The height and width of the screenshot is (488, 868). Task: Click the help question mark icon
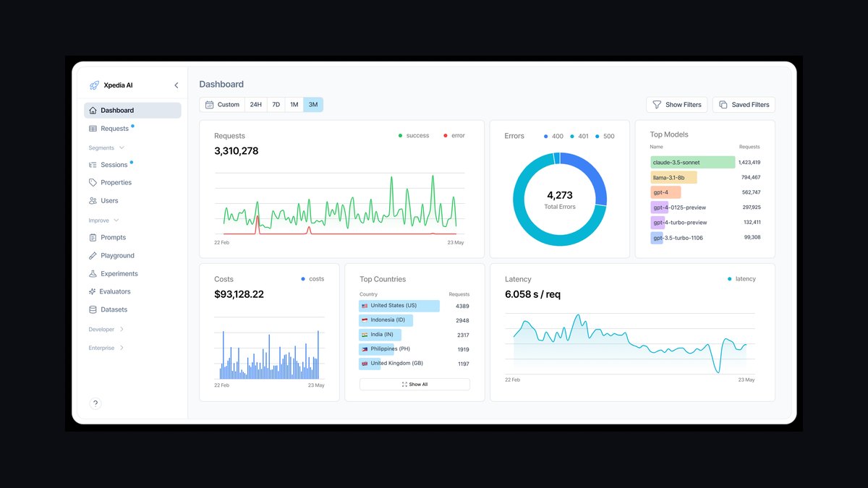[95, 403]
